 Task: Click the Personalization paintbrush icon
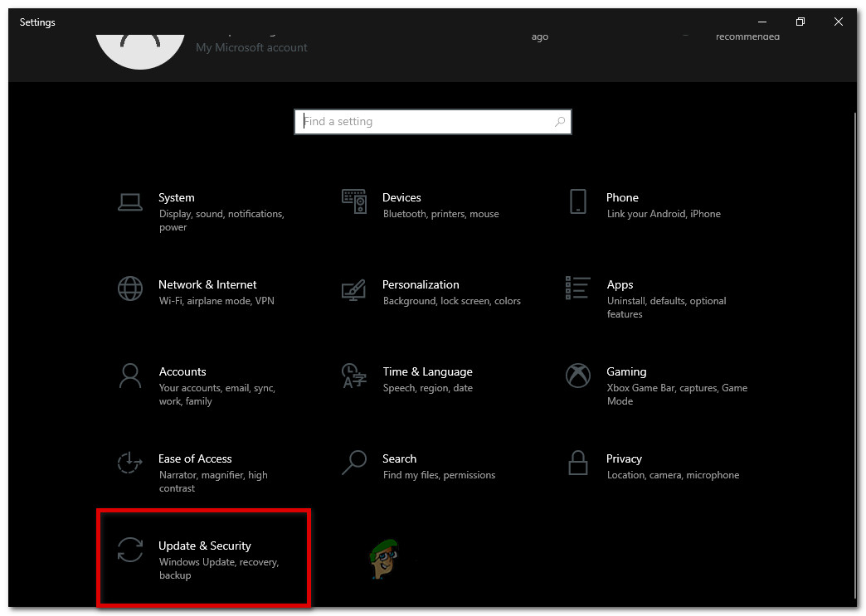coord(353,289)
